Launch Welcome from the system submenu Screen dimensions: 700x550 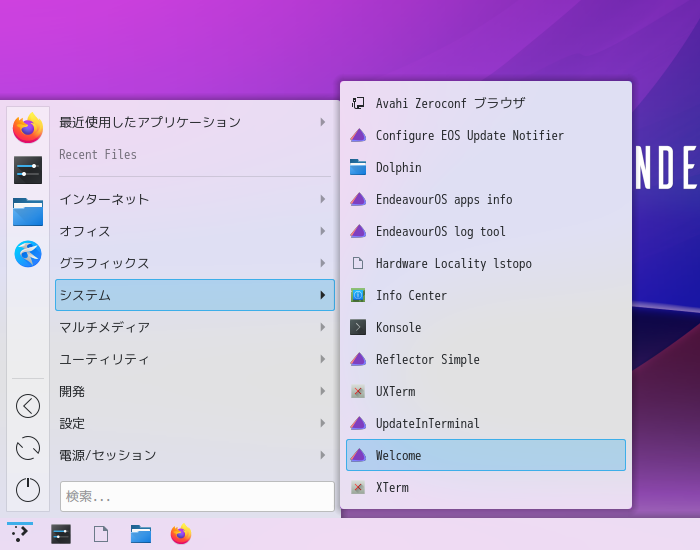(486, 455)
